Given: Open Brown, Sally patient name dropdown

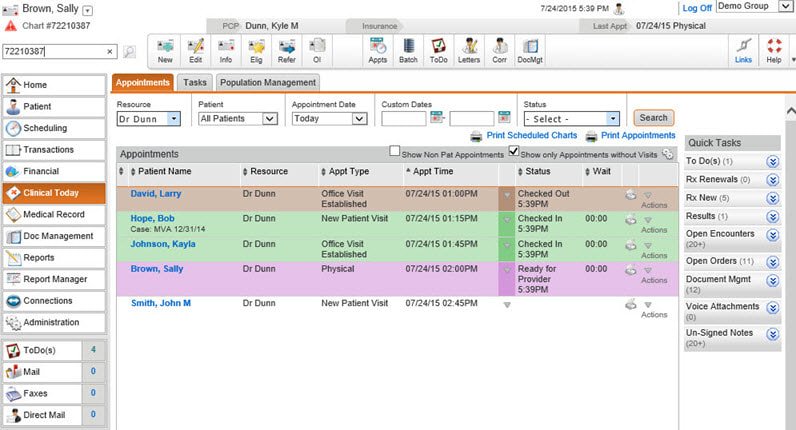Looking at the screenshot, I should coord(88,10).
